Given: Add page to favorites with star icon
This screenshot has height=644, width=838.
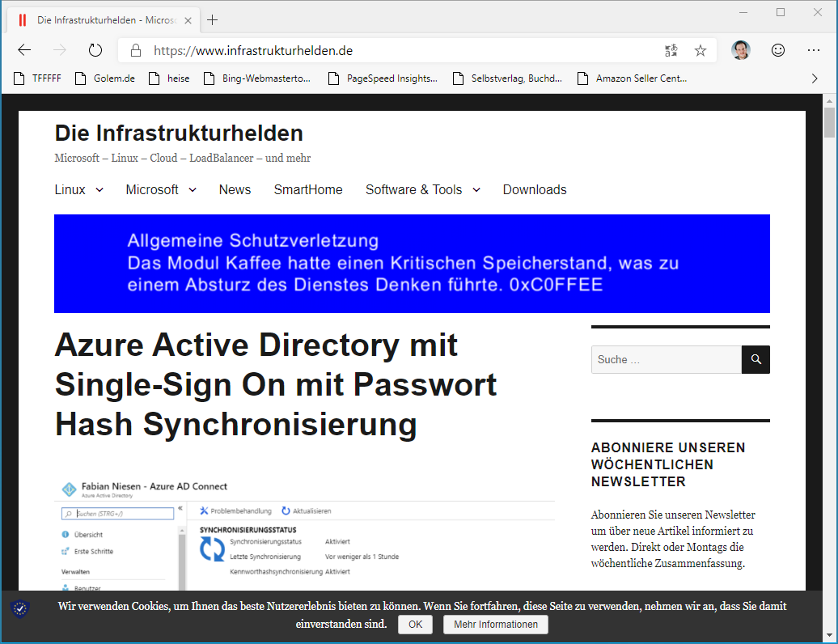Looking at the screenshot, I should 700,50.
